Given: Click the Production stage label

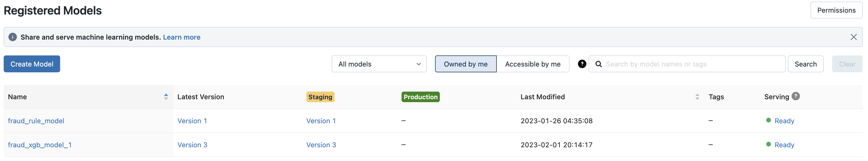Looking at the screenshot, I should (x=420, y=97).
